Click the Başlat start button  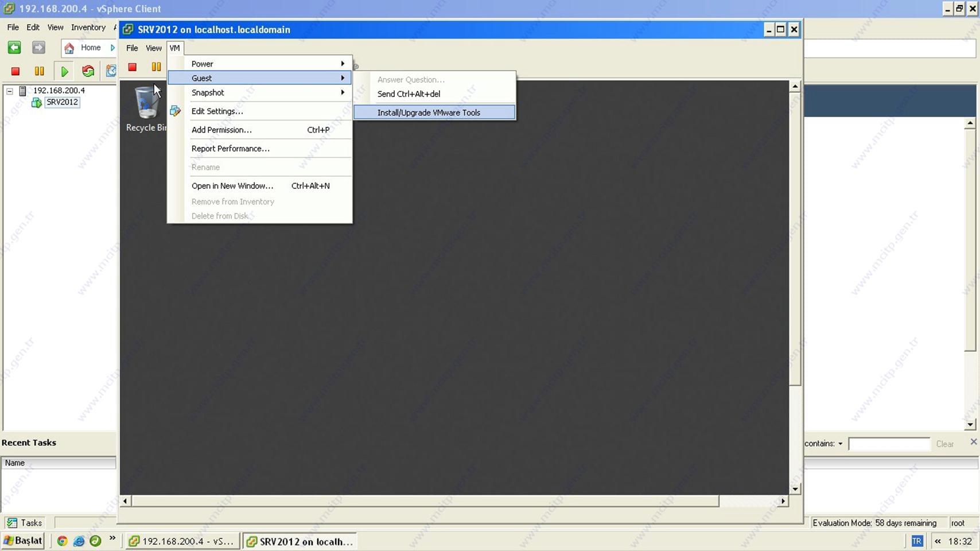coord(23,541)
